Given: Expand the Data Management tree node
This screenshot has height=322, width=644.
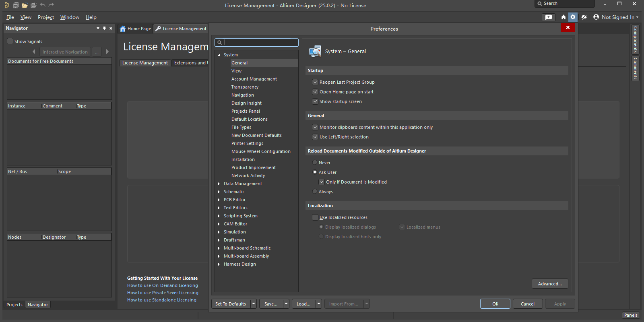Looking at the screenshot, I should [219, 184].
